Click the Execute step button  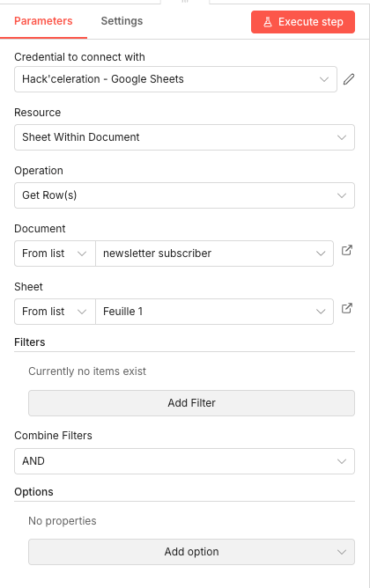click(x=303, y=22)
